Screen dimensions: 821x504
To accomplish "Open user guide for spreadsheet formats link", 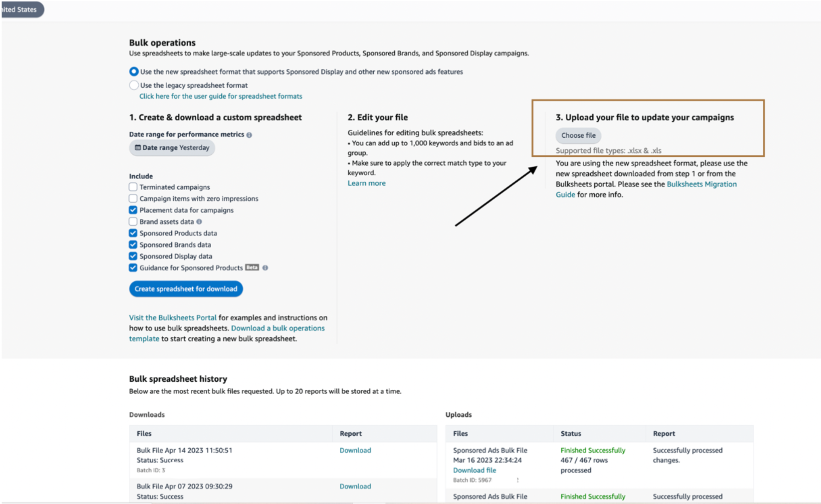I will click(x=221, y=96).
